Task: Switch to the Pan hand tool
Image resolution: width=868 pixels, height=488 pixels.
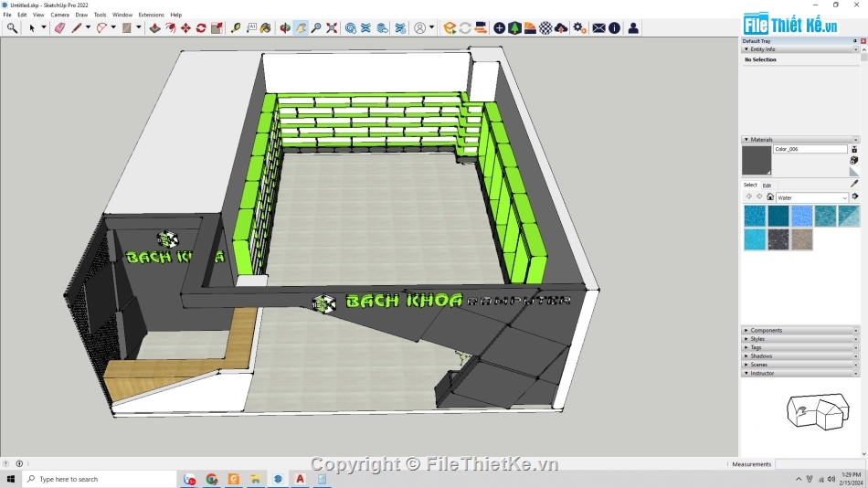Action: pos(301,27)
